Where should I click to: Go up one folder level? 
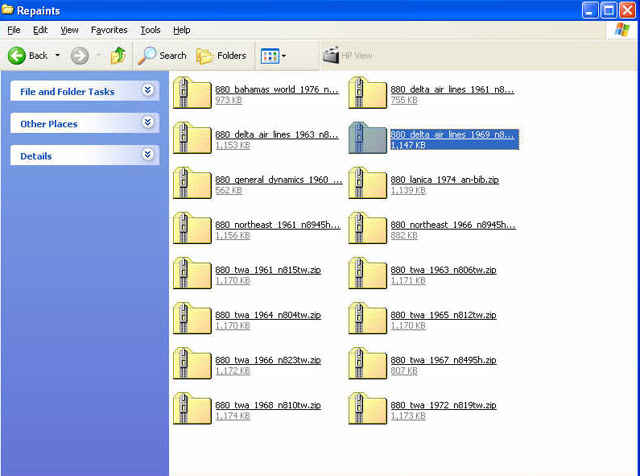point(118,56)
